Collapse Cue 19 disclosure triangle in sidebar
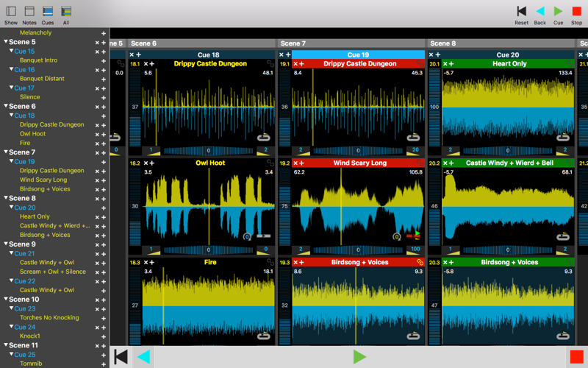Viewport: 588px width, 368px height. tap(11, 161)
